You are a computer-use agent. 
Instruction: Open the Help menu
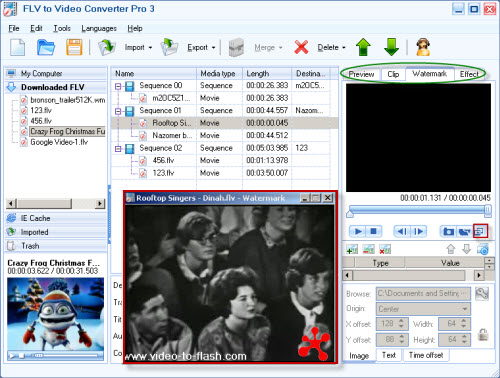pos(135,28)
